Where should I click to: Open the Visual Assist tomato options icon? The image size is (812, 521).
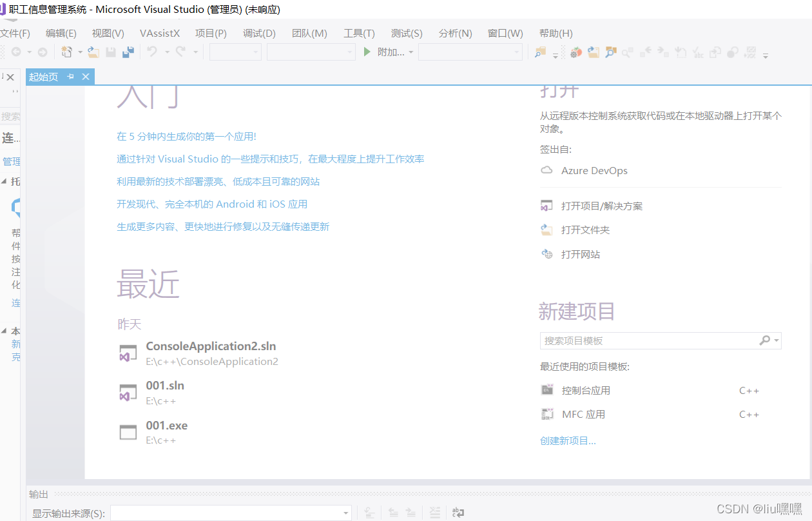[x=576, y=52]
